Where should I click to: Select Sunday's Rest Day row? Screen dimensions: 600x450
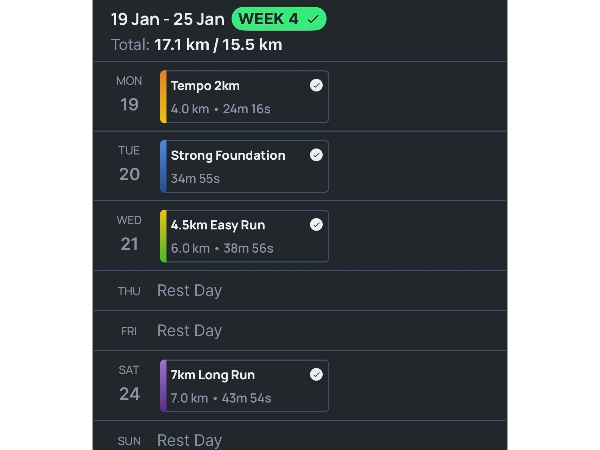(189, 440)
